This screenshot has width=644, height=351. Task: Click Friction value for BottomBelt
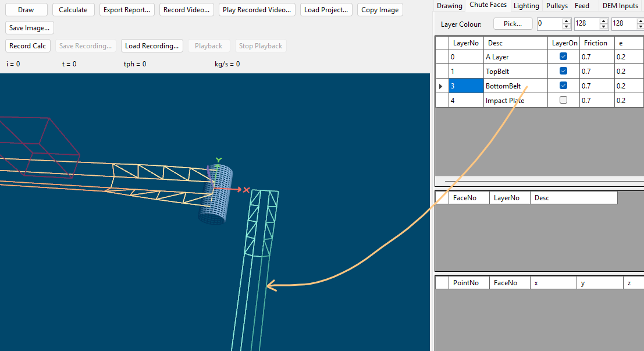click(x=597, y=86)
